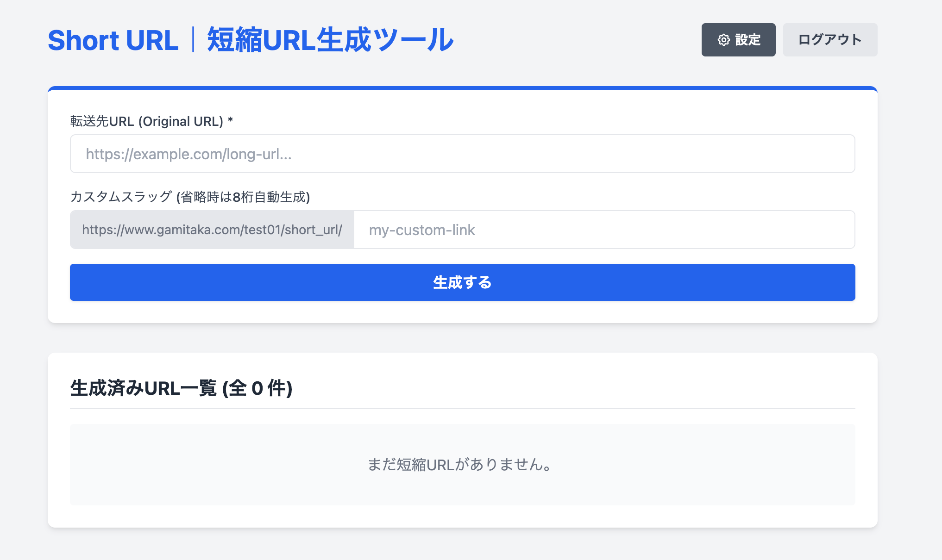
Task: Click the blue top border of form card
Action: (462, 88)
